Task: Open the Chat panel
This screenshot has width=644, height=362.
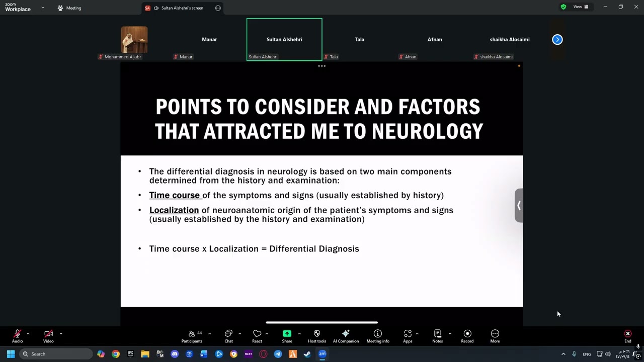Action: click(228, 336)
